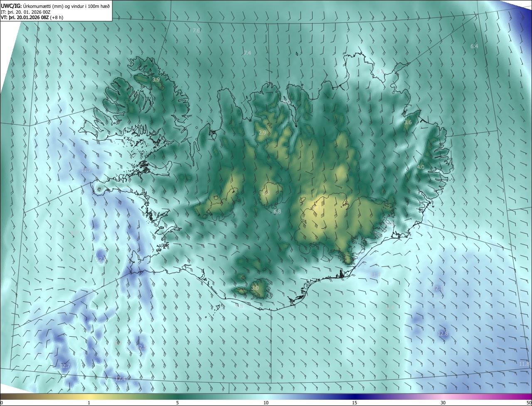The height and width of the screenshot is (406, 532).
Task: Click the '6.4' value label on the map
Action: (x=474, y=46)
